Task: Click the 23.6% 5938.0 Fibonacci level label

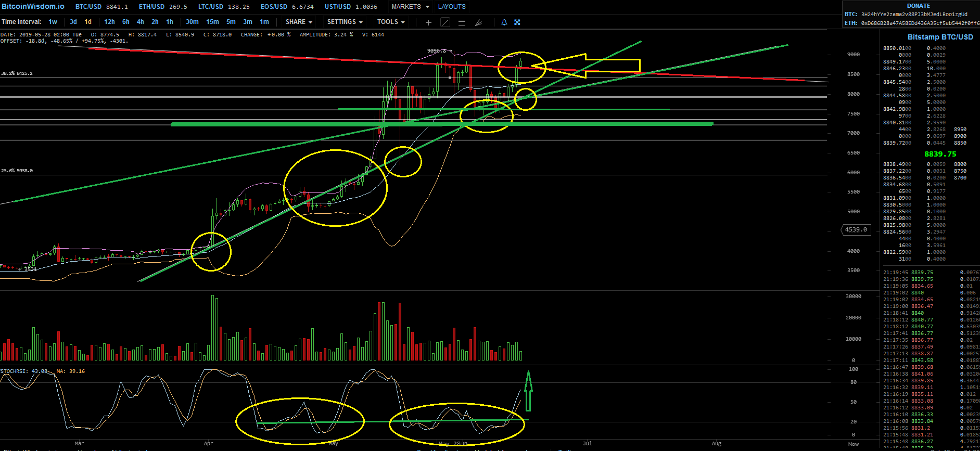Action: coord(17,171)
